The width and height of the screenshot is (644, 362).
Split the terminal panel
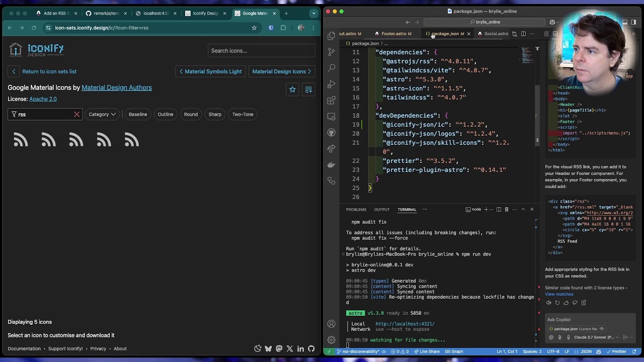[499, 209]
